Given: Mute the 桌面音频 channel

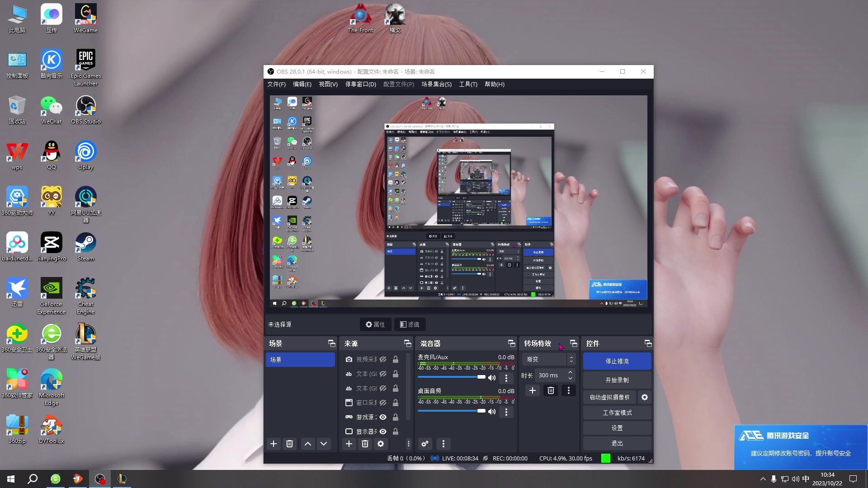Looking at the screenshot, I should tap(492, 412).
